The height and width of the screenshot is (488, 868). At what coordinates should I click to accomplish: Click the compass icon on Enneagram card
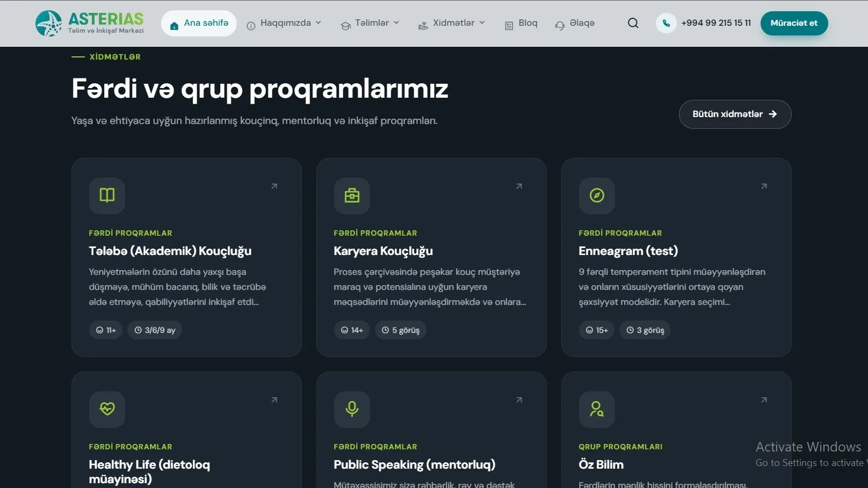597,195
